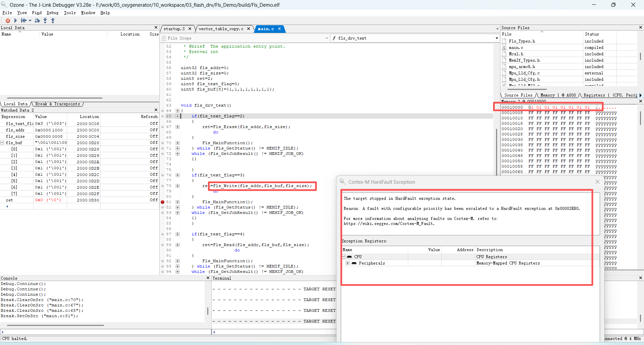Click the red power/stop debug icon

click(x=8, y=20)
